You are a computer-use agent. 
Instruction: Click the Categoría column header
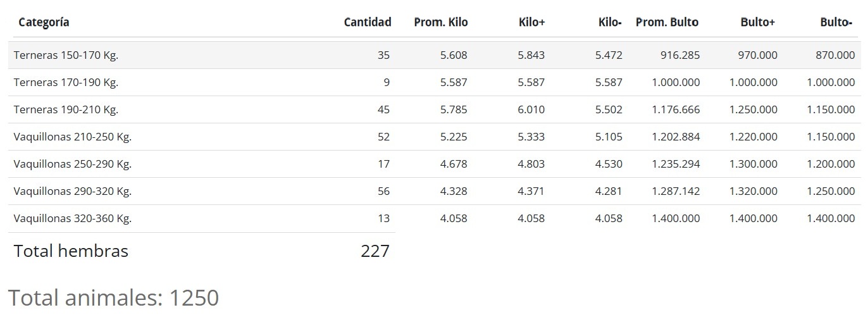coord(44,22)
